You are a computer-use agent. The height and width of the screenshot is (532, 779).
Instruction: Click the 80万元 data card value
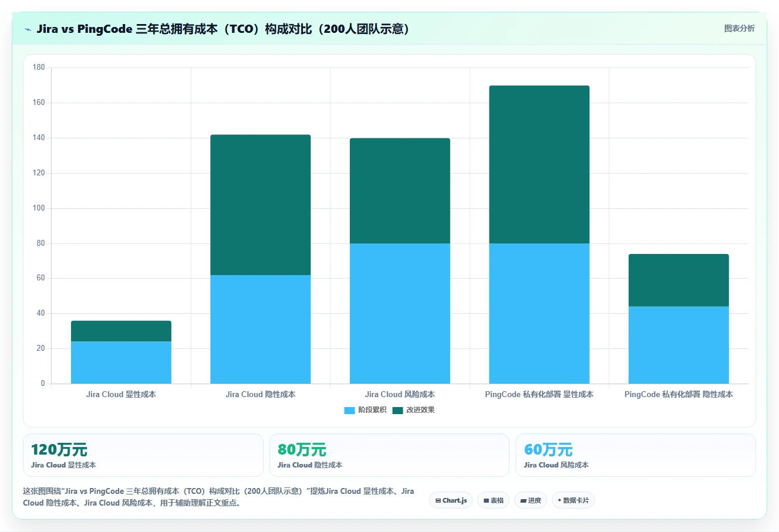[302, 450]
